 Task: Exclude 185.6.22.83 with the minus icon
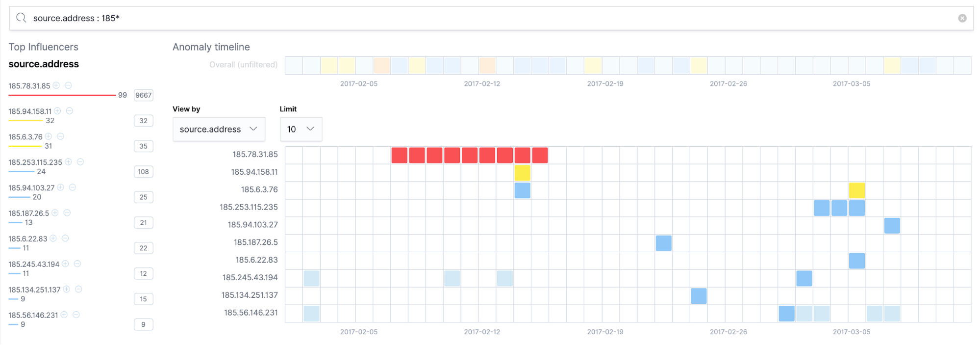coord(65,239)
